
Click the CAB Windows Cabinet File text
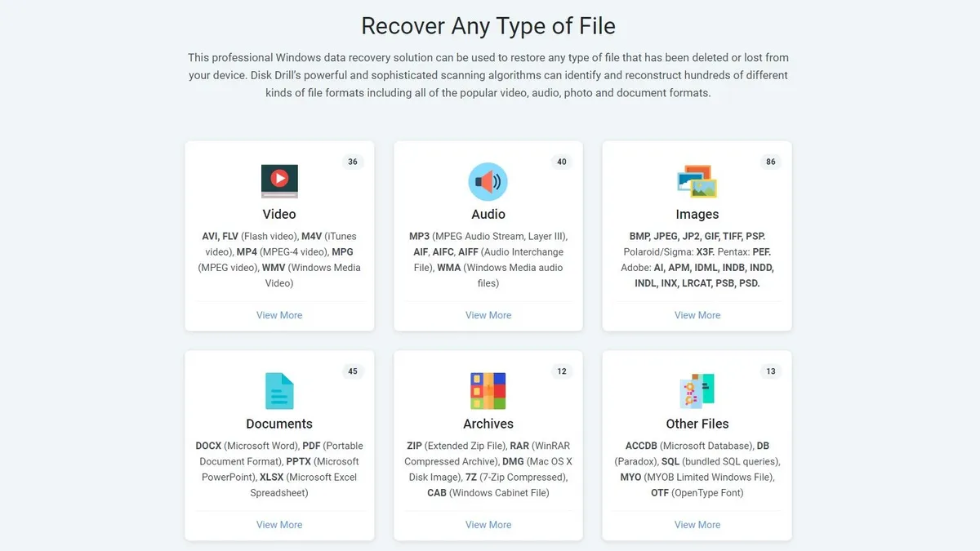(488, 493)
